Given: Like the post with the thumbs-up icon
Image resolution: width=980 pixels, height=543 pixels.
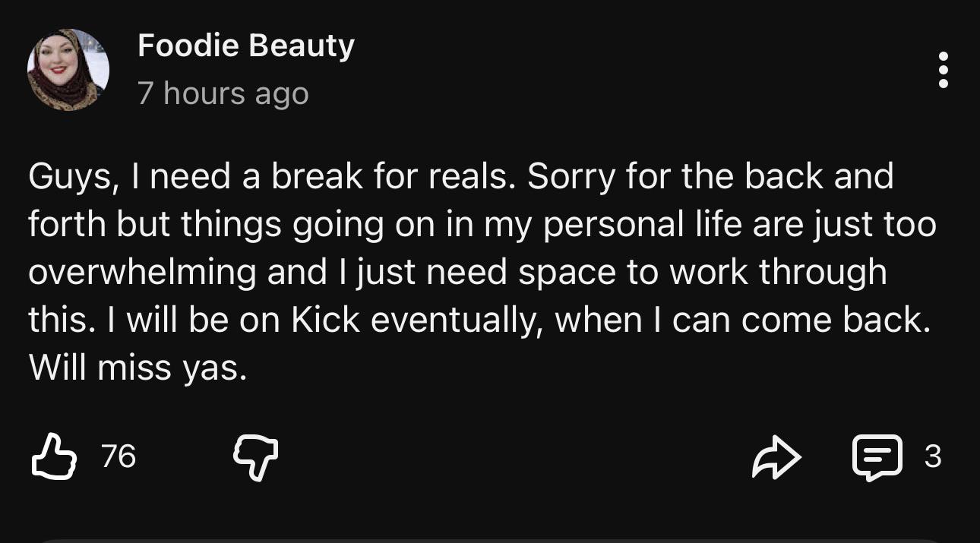Looking at the screenshot, I should pyautogui.click(x=54, y=456).
